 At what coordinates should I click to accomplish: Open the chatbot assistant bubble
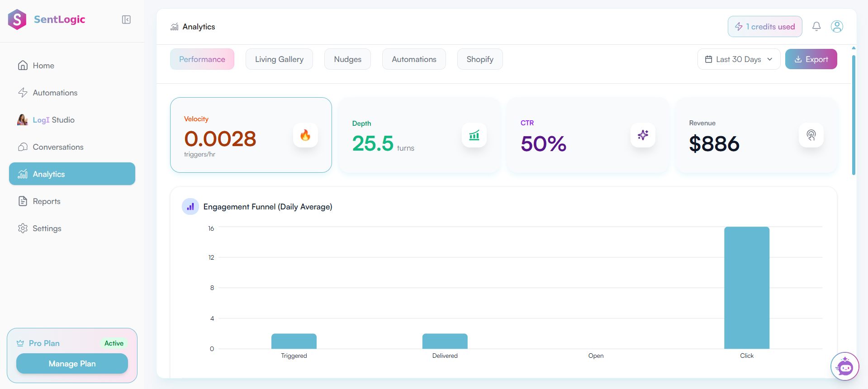[844, 366]
